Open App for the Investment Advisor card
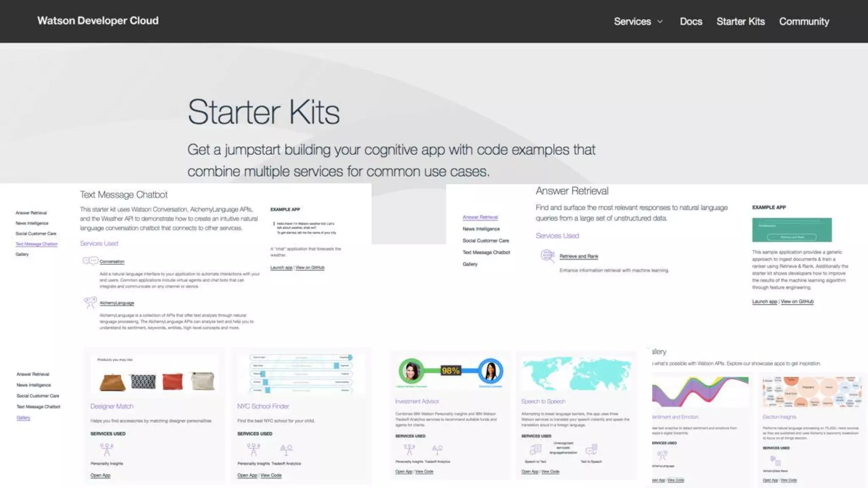Viewport: 868px width, 488px height. click(x=404, y=471)
